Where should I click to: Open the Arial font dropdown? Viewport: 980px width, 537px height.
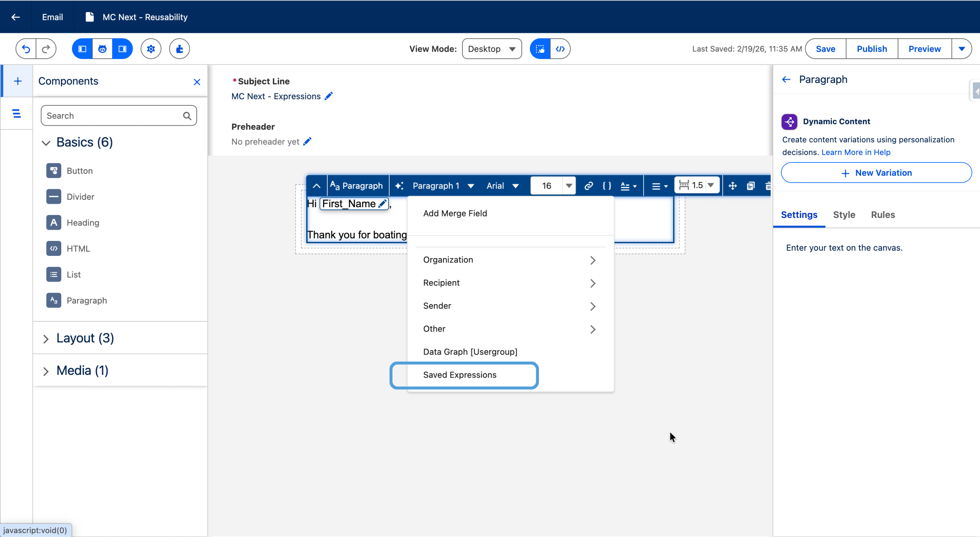click(502, 186)
